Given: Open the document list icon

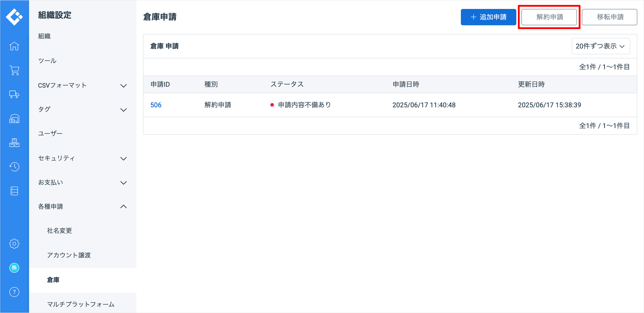Looking at the screenshot, I should [x=14, y=191].
